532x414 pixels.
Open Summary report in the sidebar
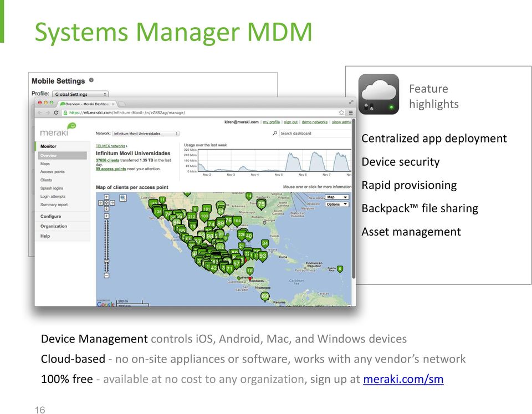pos(54,205)
